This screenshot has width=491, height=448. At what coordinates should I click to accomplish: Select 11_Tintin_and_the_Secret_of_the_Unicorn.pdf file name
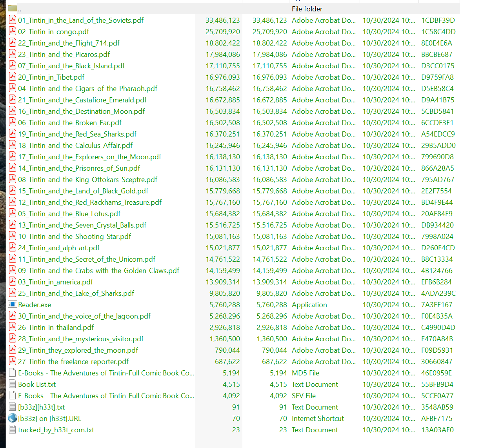(x=87, y=259)
